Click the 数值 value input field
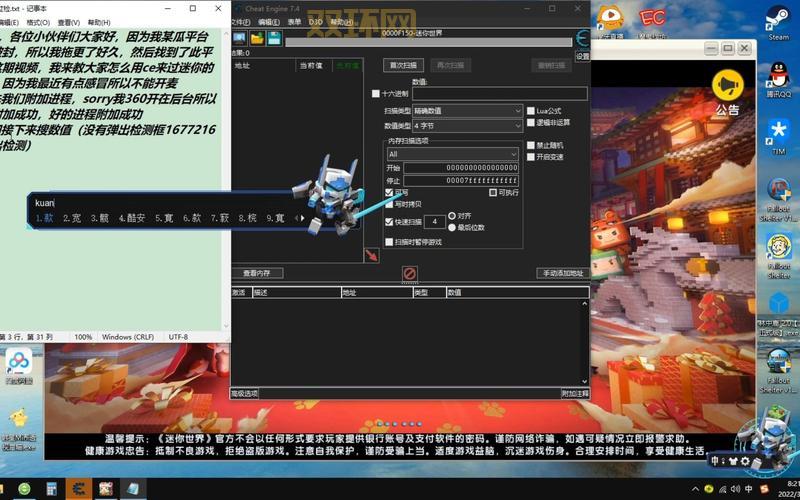This screenshot has width=800, height=500. (x=499, y=94)
